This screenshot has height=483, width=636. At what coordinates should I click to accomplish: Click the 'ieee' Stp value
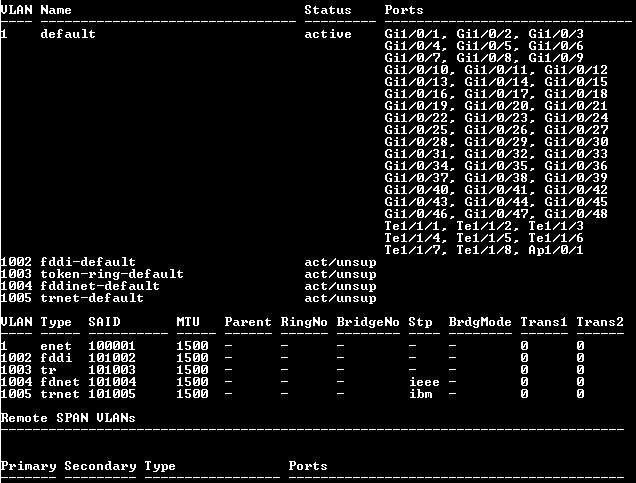(x=424, y=382)
